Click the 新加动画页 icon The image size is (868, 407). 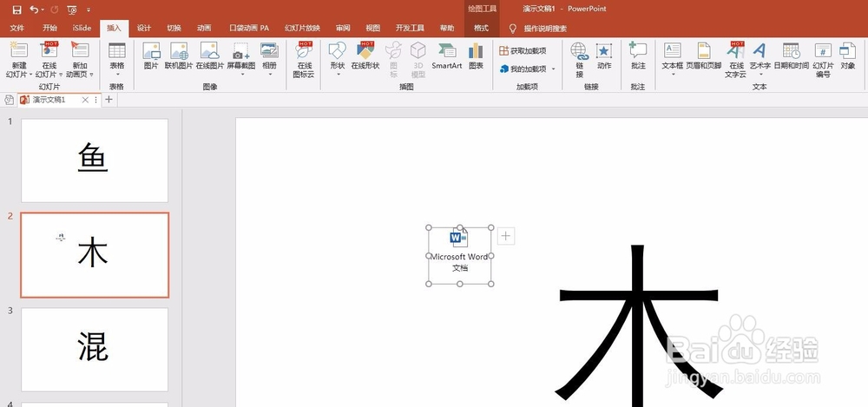click(x=80, y=50)
